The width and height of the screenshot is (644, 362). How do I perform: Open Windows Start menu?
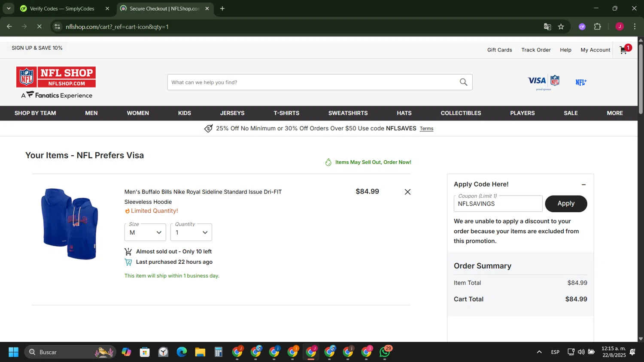(13, 352)
